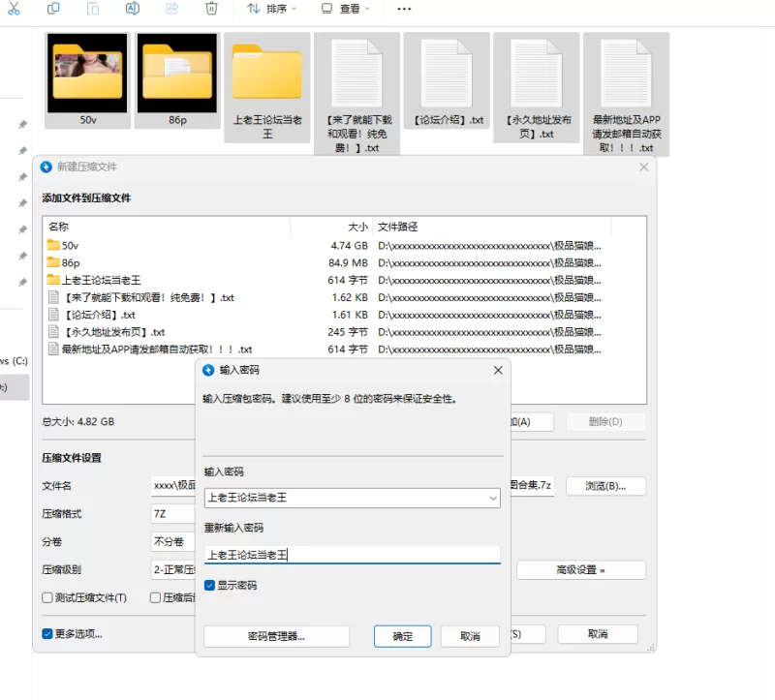
Task: Open the 排序 sort dropdown
Action: coord(272,9)
